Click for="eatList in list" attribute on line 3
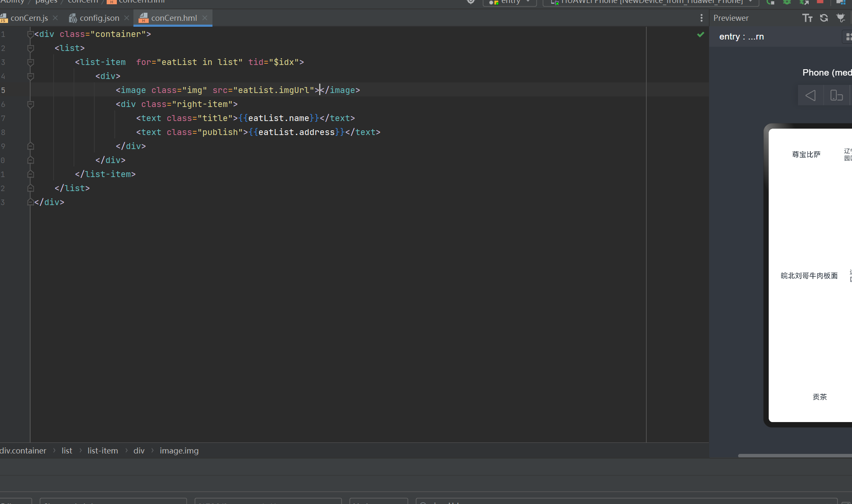 190,62
